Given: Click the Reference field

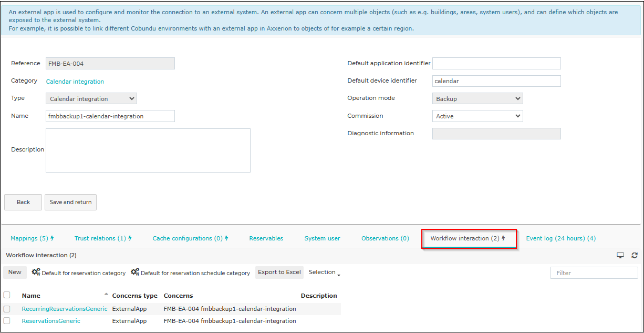Looking at the screenshot, I should [110, 64].
